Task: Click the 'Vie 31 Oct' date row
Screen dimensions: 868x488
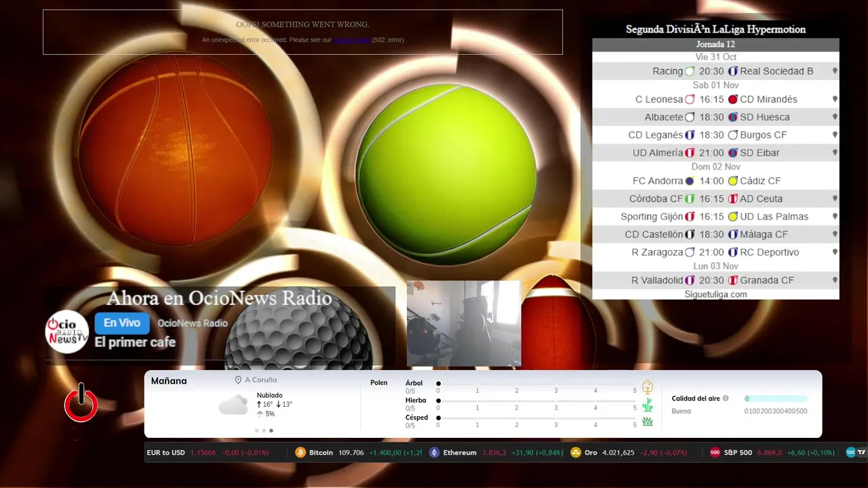Action: (715, 57)
